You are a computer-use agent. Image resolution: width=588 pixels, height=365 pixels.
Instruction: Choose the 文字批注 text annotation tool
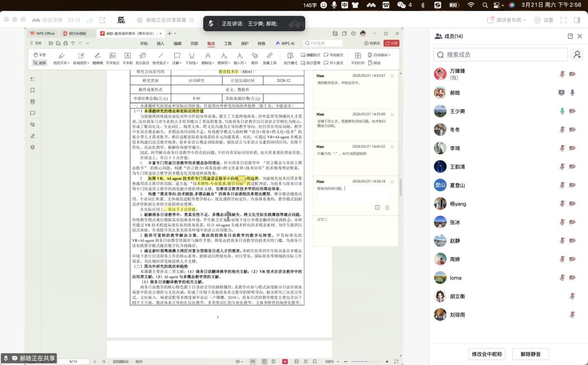pos(113,58)
